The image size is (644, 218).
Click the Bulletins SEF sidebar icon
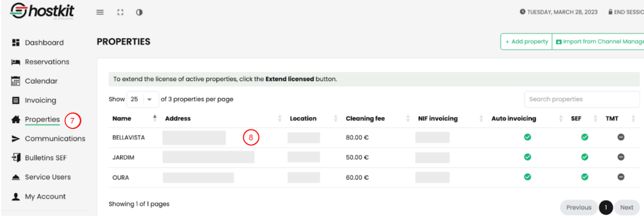pyautogui.click(x=15, y=158)
